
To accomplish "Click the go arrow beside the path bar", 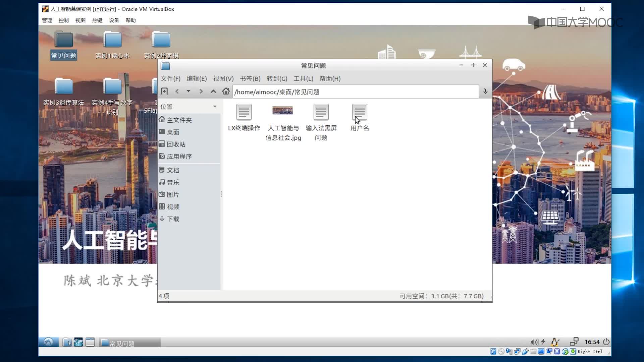I will [x=485, y=91].
